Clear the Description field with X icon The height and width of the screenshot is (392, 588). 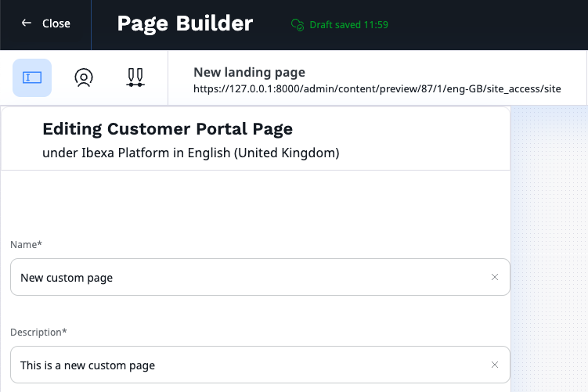[x=495, y=365]
